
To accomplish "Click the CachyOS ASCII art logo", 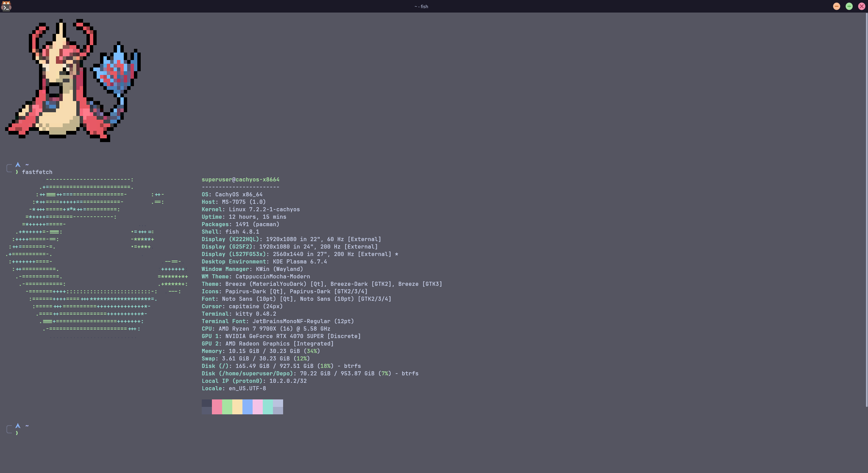I will coord(97,258).
